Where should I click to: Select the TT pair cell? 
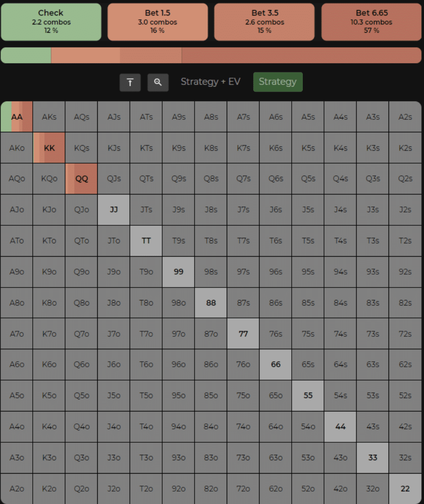(x=146, y=241)
